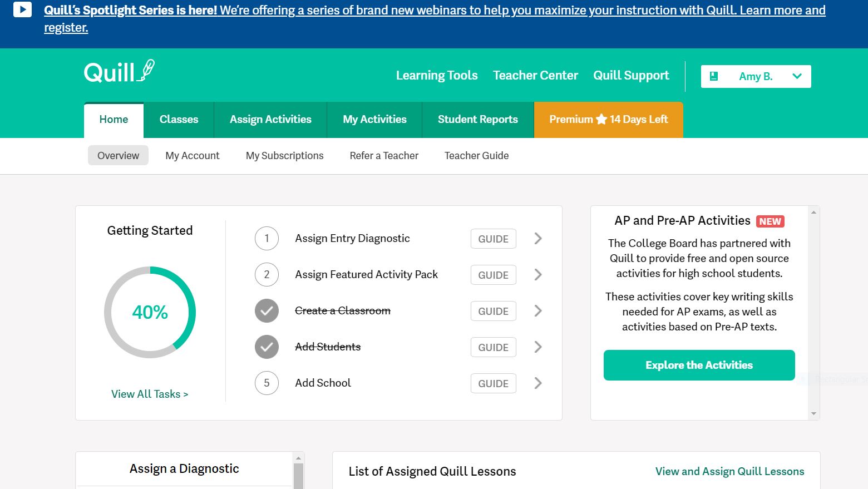Image resolution: width=868 pixels, height=489 pixels.
Task: Select the Overview sub-tab
Action: [118, 156]
